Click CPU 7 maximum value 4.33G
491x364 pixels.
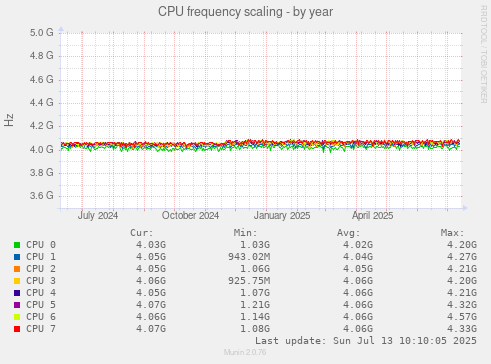click(x=462, y=329)
